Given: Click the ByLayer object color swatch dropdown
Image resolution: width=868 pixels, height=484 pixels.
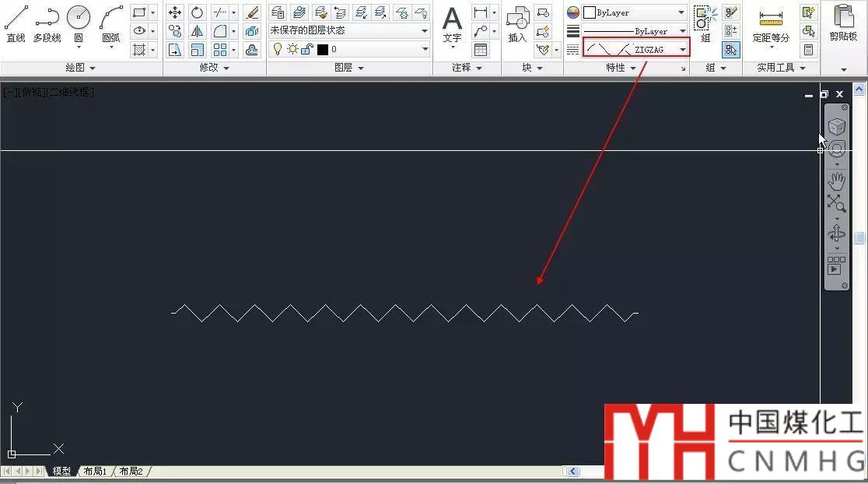Looking at the screenshot, I should pyautogui.click(x=634, y=12).
